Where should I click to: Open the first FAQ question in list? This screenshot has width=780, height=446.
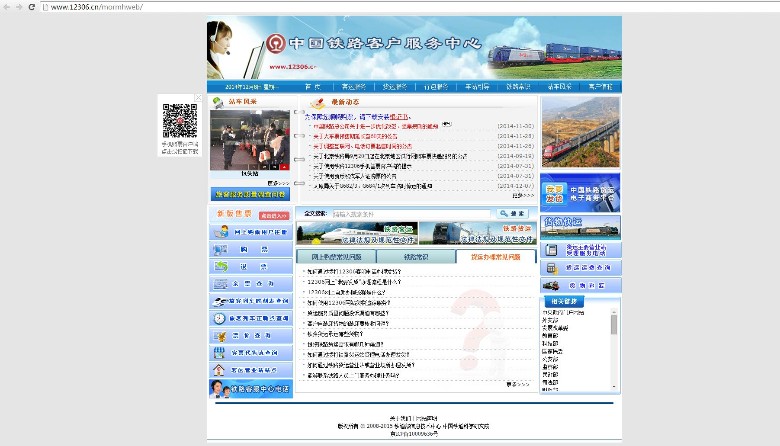coord(354,271)
